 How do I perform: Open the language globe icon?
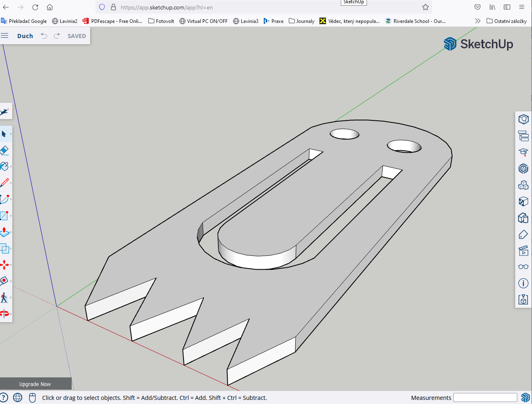pyautogui.click(x=18, y=397)
